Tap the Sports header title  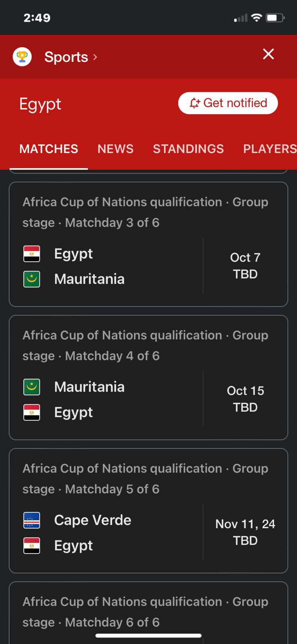(66, 57)
